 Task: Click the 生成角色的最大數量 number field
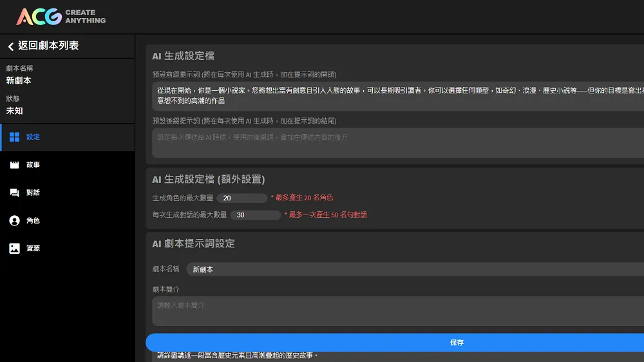[x=241, y=198]
